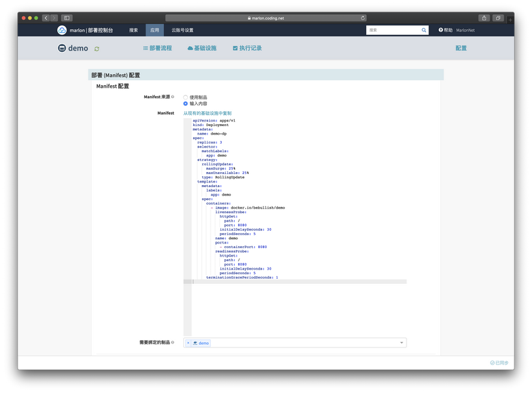
Task: Switch to the 执行记录 tab
Action: (247, 48)
